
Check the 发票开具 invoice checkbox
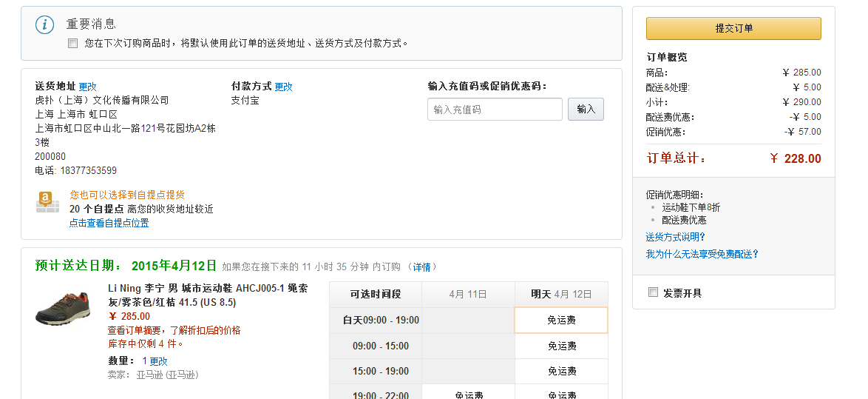(653, 292)
